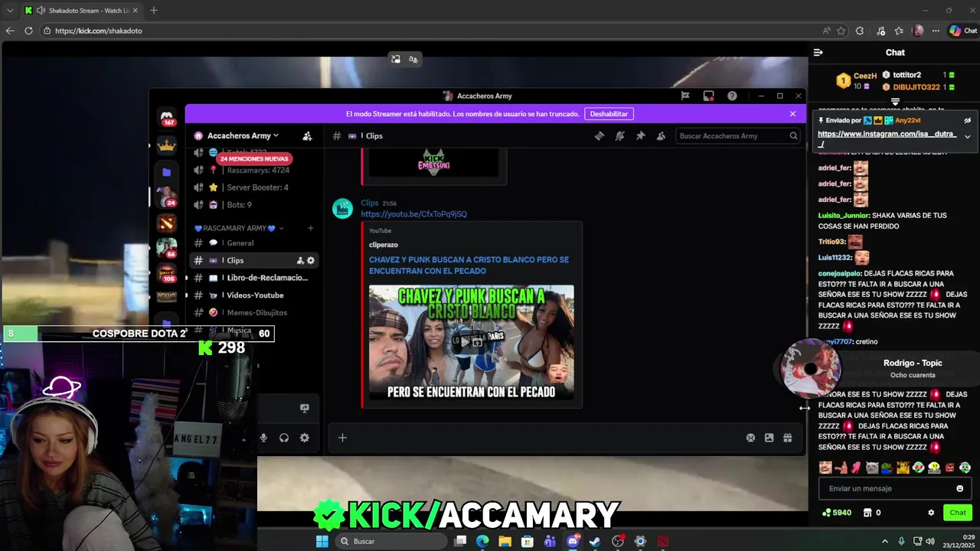Open pinned Instagram link in Kick chat

pyautogui.click(x=887, y=139)
